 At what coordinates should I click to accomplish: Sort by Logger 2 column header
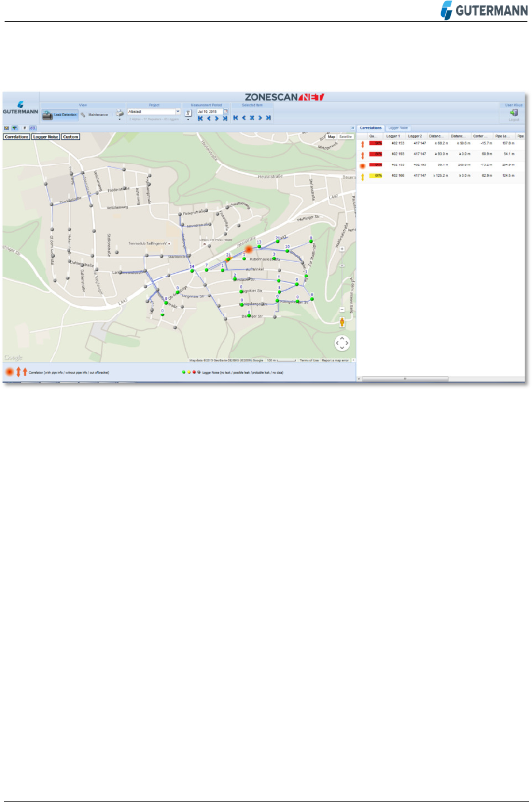tap(417, 136)
